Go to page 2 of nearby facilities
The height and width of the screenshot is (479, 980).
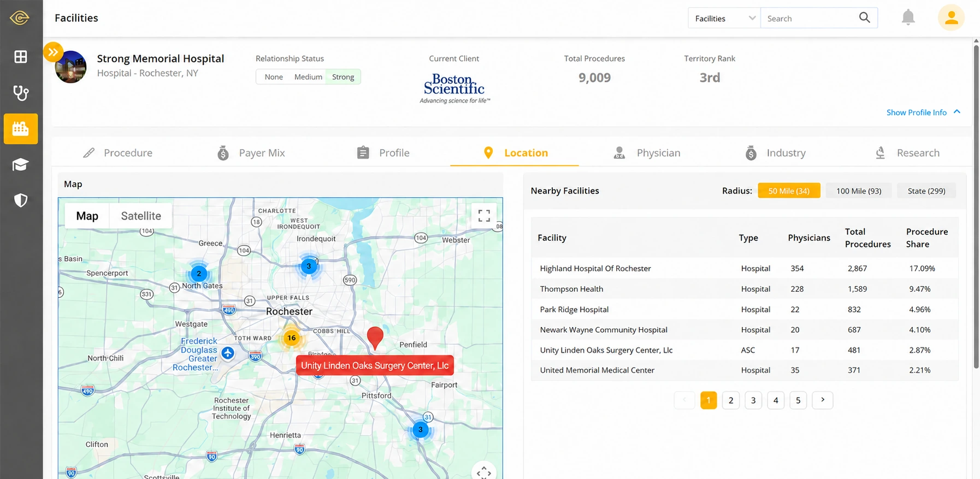[x=731, y=400]
